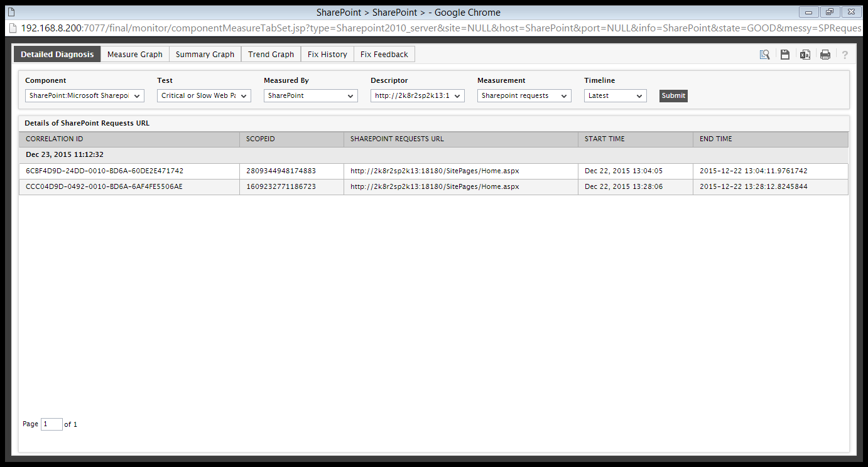Click the Dec 23, 2015 11:12:32 group row
The width and height of the screenshot is (868, 467).
(433, 154)
